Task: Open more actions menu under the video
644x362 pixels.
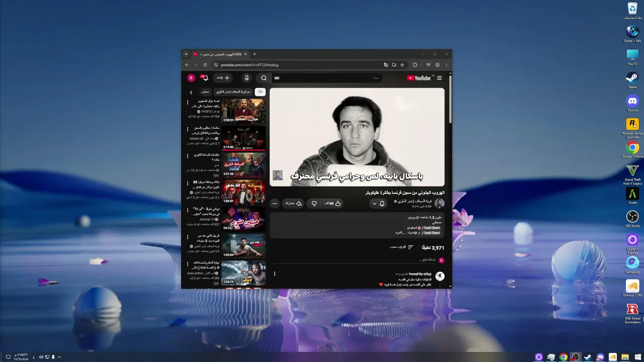Action: [275, 204]
